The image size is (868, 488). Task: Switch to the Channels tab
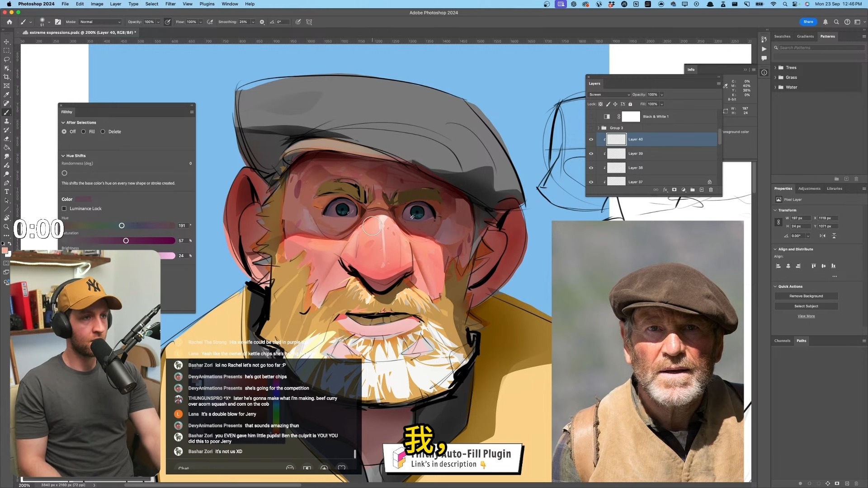tap(783, 341)
